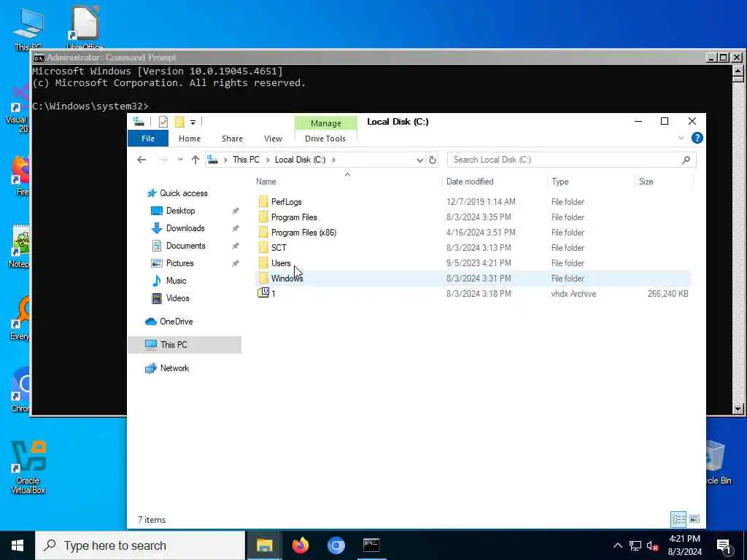Go back using the Back arrow

pyautogui.click(x=142, y=160)
